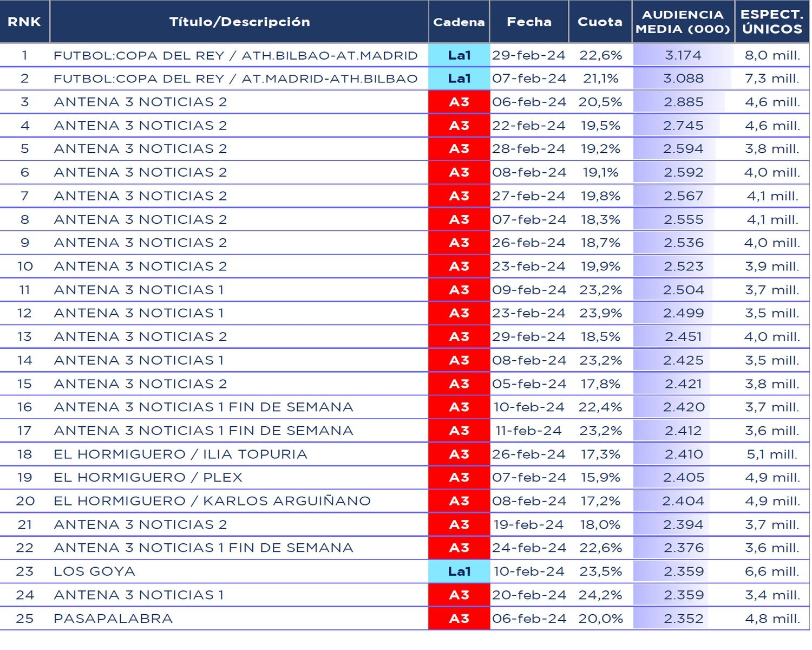Select the Cadena column header
Image resolution: width=812 pixels, height=650 pixels.
(459, 22)
